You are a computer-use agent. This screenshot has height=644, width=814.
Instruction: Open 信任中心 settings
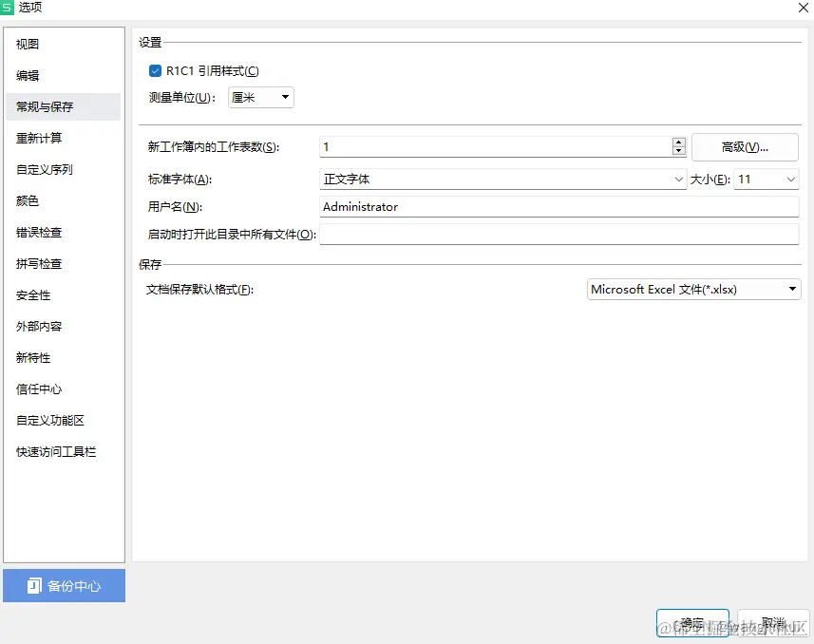pyautogui.click(x=64, y=389)
